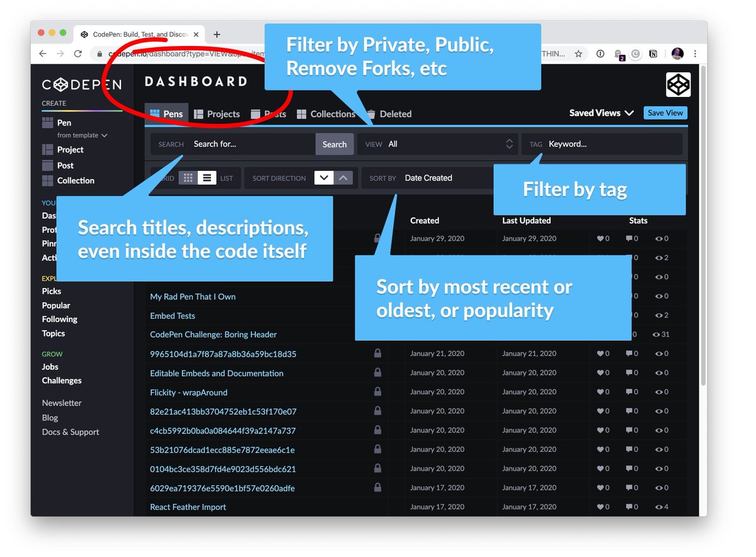Click the Search button
The height and width of the screenshot is (557, 756).
coord(334,144)
